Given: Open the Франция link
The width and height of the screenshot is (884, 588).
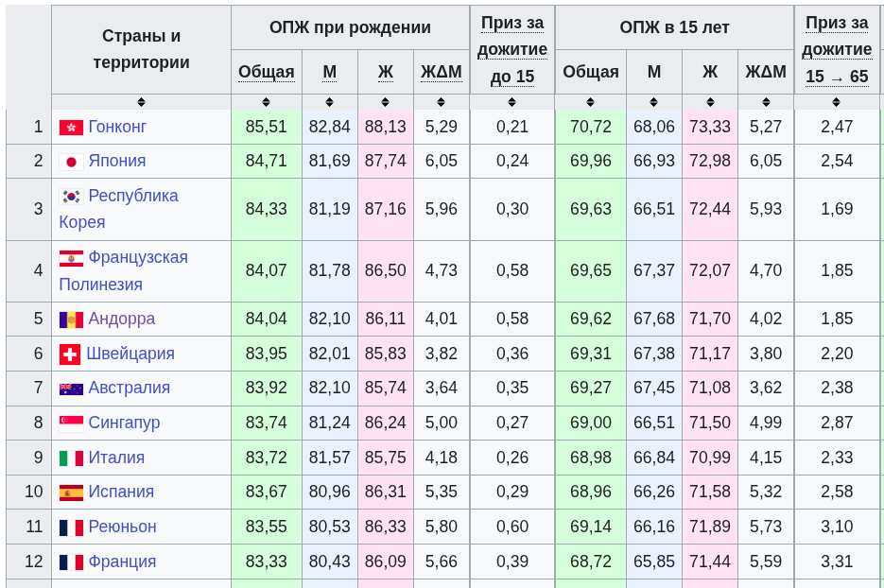Looking at the screenshot, I should pyautogui.click(x=122, y=562).
